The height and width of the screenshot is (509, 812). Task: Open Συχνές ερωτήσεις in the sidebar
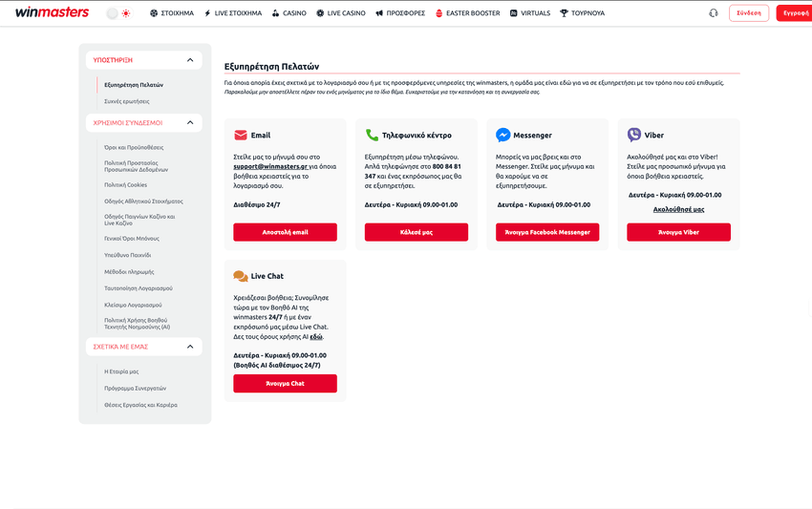point(127,101)
